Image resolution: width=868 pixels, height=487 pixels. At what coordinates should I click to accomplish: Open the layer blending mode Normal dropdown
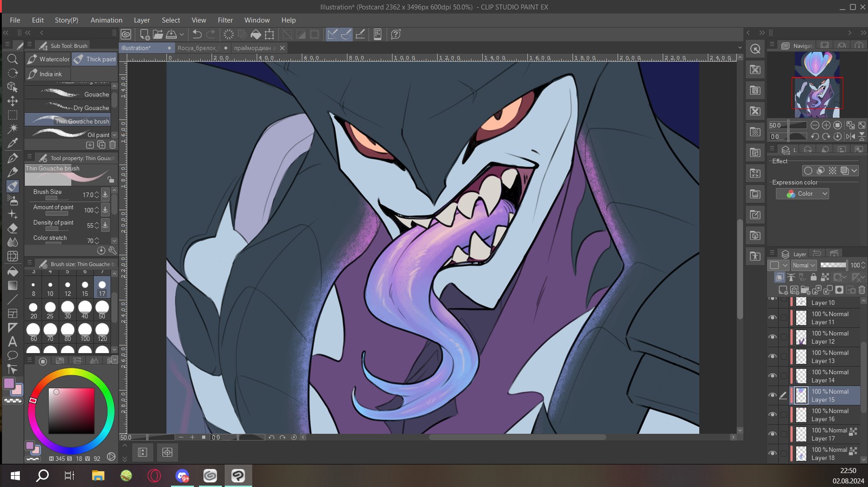point(804,265)
